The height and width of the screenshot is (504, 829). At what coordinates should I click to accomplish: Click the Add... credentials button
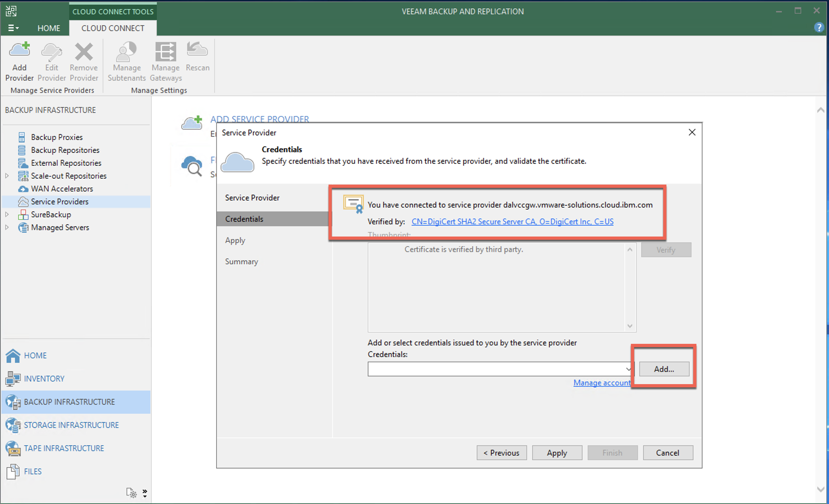[x=664, y=369]
